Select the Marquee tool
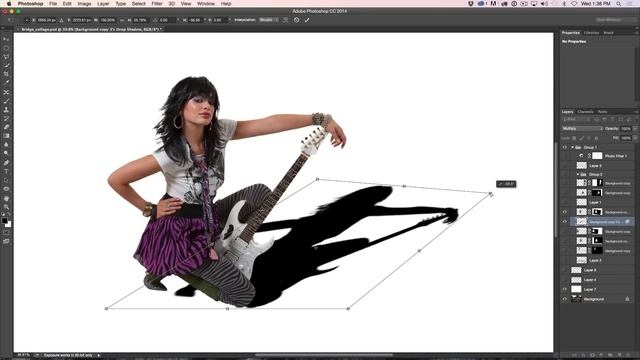 coord(6,48)
